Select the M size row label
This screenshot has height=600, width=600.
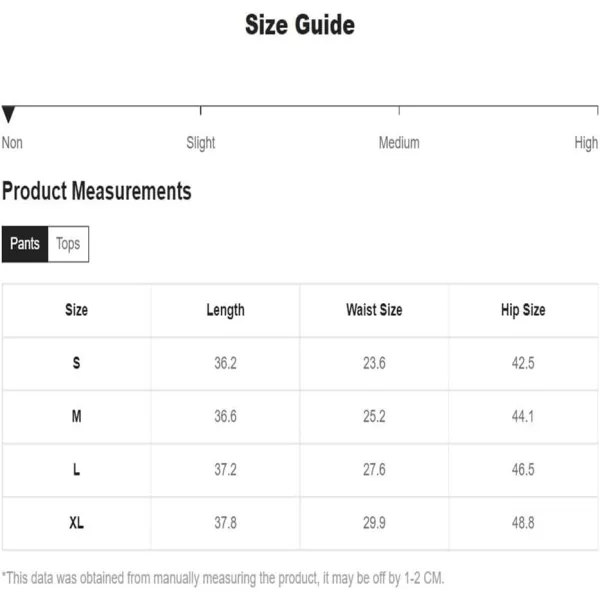(x=77, y=416)
